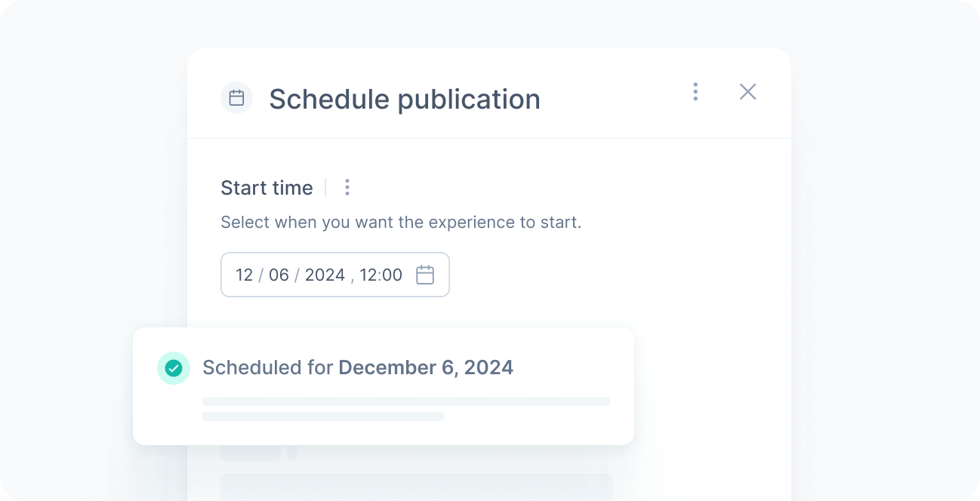Select the month value 12 in date field
The width and height of the screenshot is (980, 501).
[244, 275]
